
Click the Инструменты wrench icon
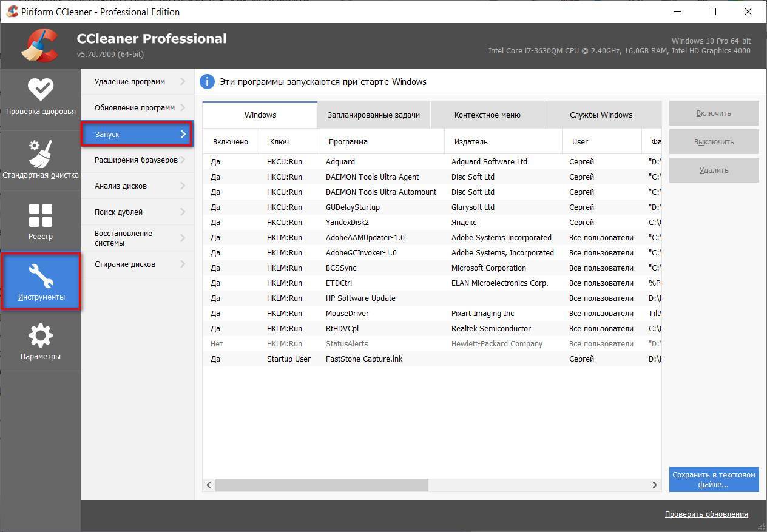(41, 275)
